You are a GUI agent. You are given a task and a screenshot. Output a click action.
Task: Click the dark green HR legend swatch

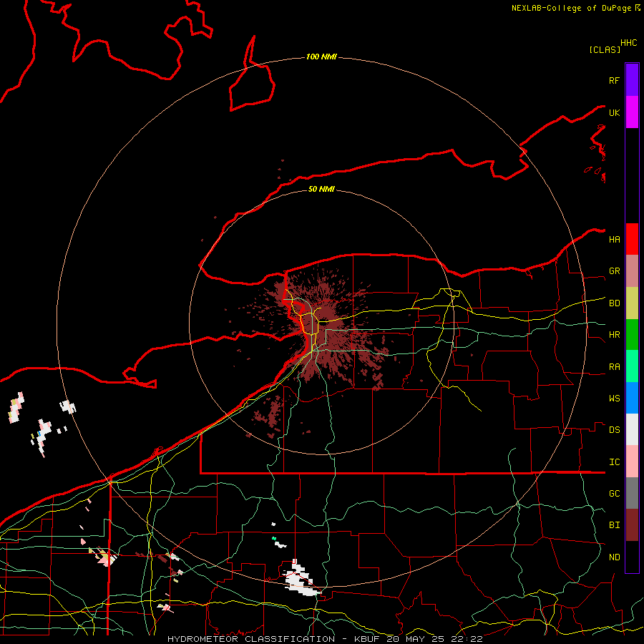click(632, 335)
